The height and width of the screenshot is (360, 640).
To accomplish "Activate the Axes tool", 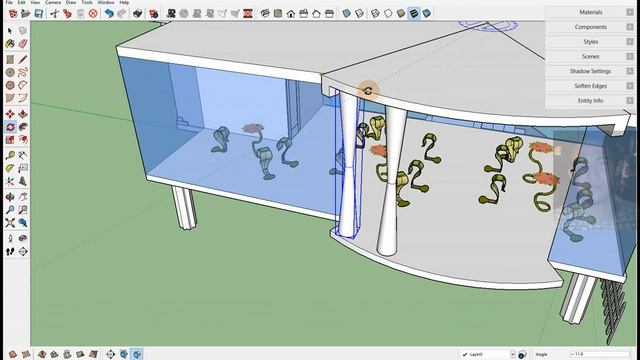I will (x=10, y=181).
